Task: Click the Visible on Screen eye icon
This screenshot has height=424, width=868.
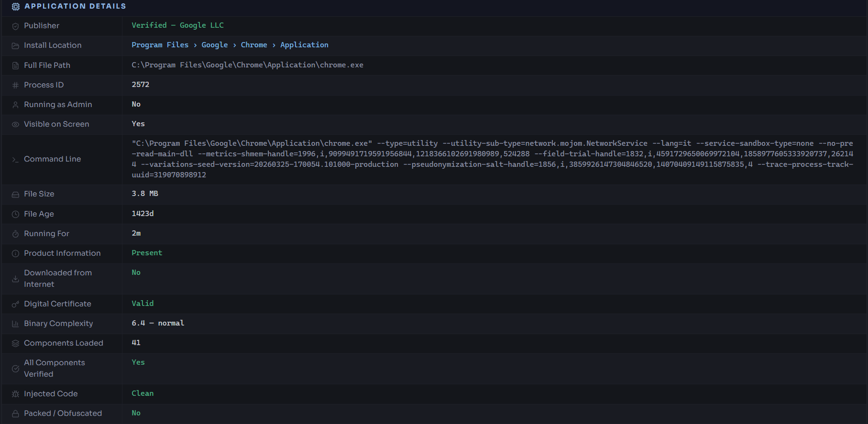Action: point(15,125)
